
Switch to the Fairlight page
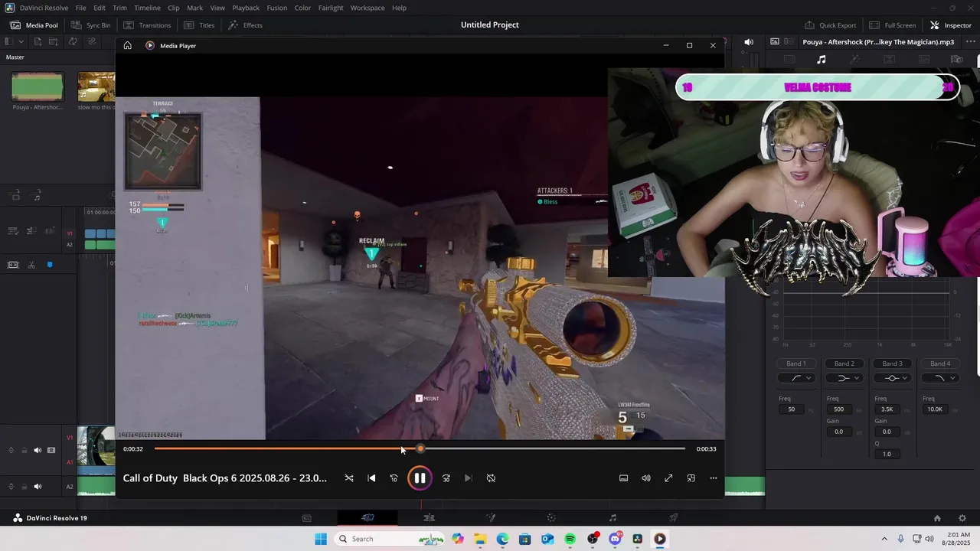coord(612,518)
